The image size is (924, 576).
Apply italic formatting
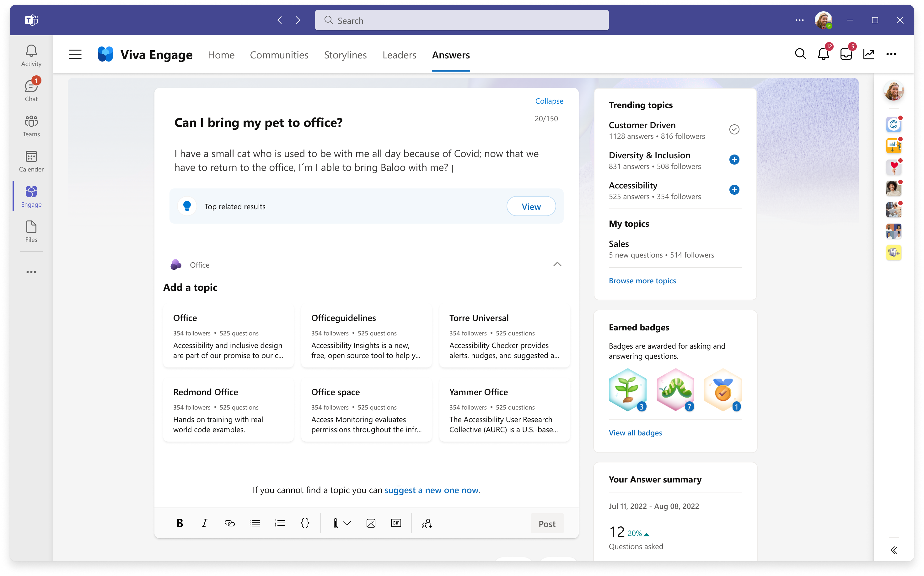pos(204,523)
